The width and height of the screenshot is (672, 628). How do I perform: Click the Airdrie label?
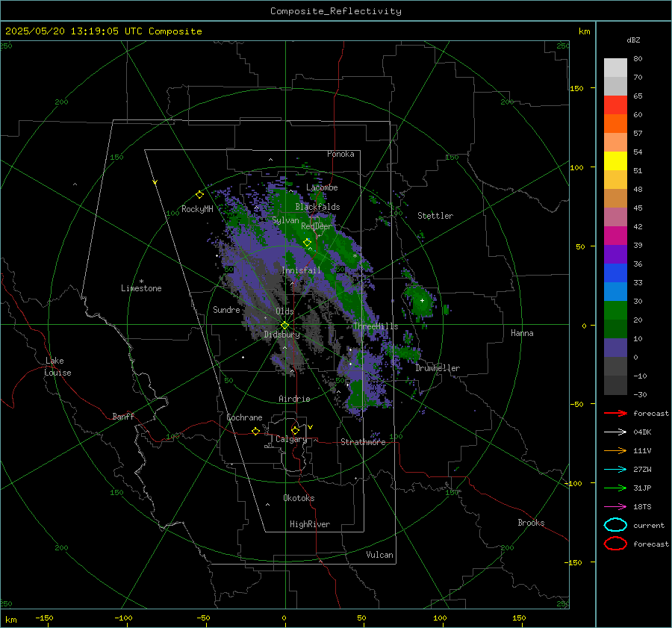click(x=294, y=399)
